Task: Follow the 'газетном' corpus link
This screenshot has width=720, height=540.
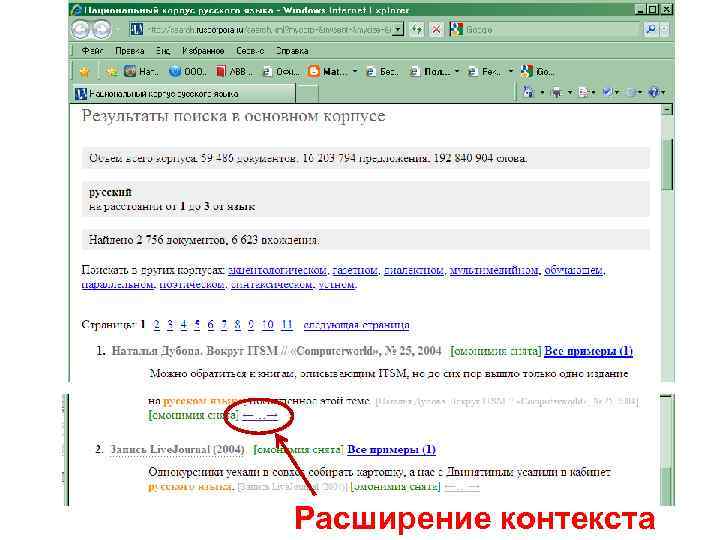Action: pyautogui.click(x=355, y=270)
